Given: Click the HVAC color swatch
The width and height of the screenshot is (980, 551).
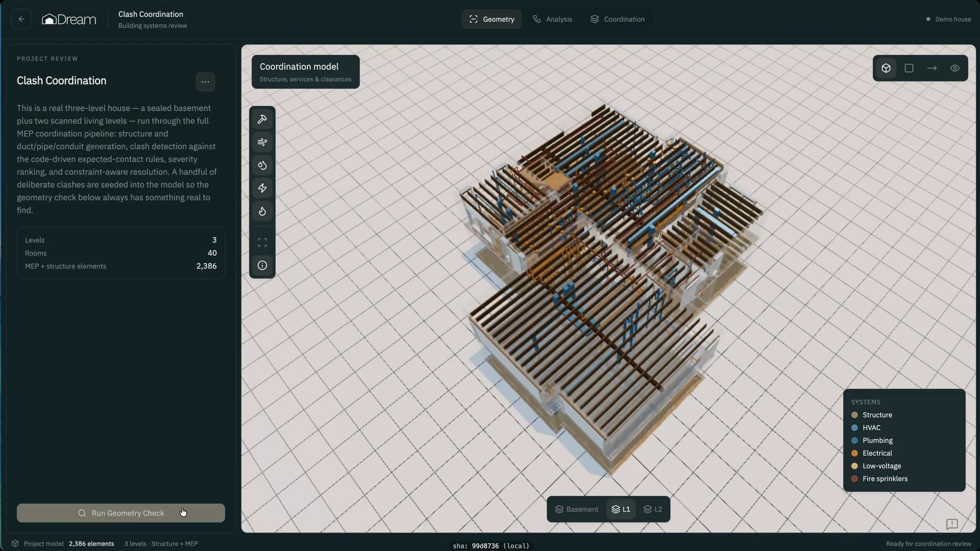Looking at the screenshot, I should 854,428.
